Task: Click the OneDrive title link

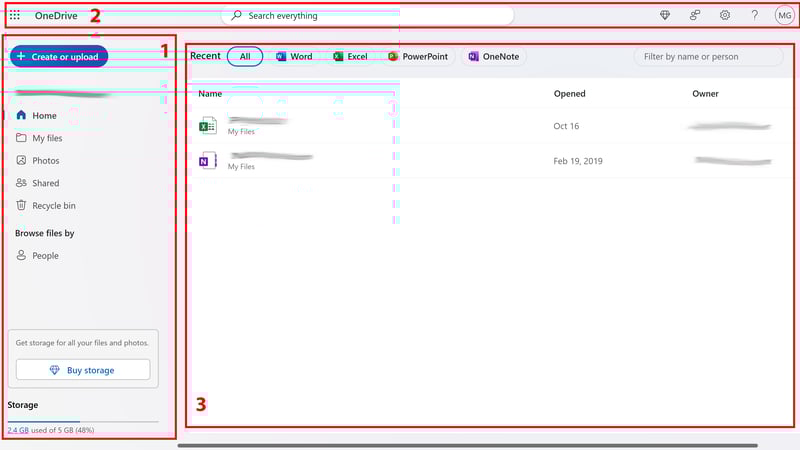Action: point(56,15)
